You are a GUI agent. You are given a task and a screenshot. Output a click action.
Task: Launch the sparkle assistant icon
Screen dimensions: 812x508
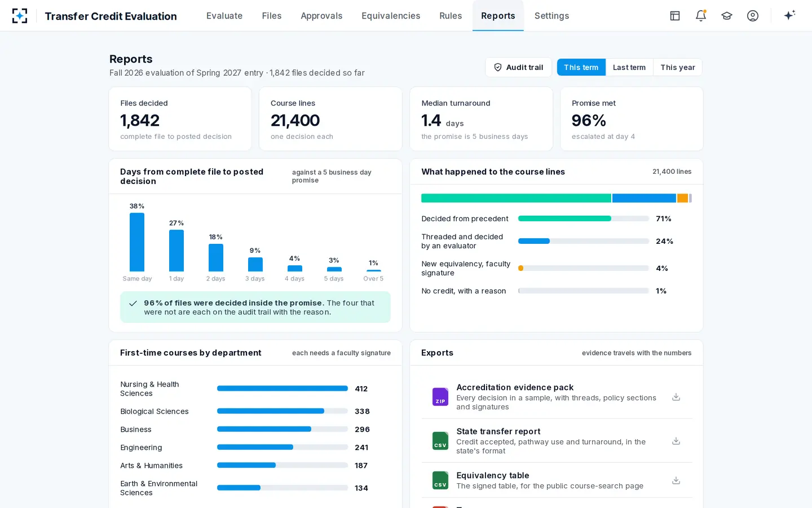(789, 15)
